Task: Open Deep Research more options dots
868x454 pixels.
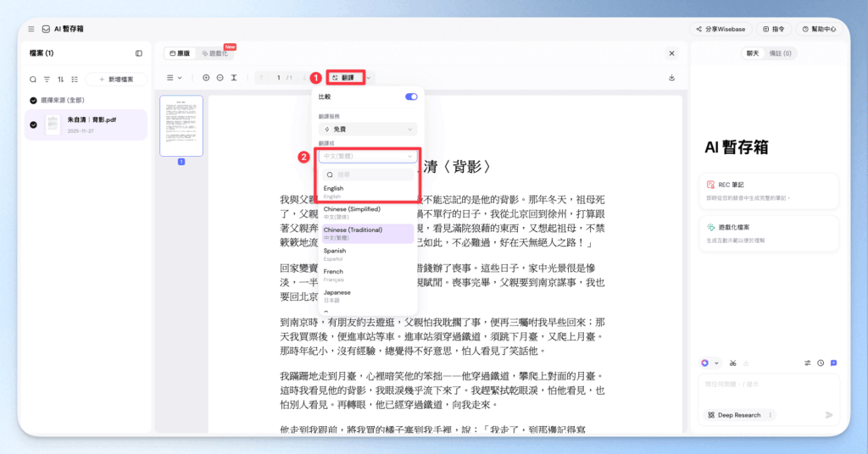Action: (770, 415)
